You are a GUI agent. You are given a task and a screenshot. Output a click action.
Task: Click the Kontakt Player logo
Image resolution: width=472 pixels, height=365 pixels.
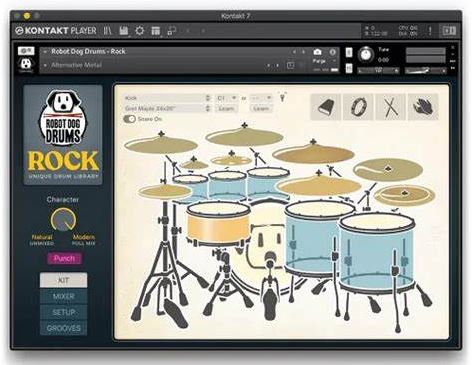pyautogui.click(x=56, y=31)
